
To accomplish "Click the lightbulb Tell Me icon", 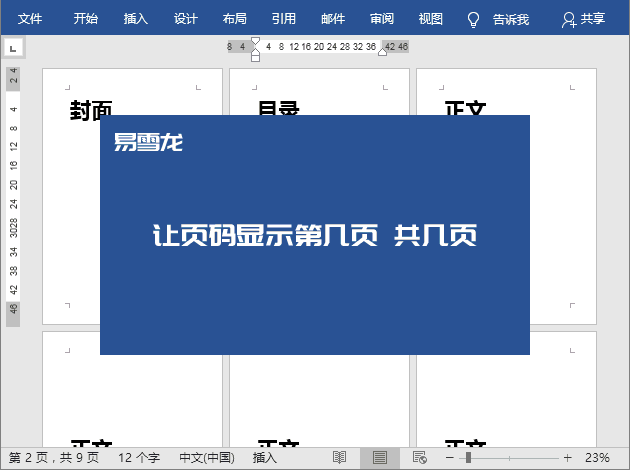I will [473, 19].
